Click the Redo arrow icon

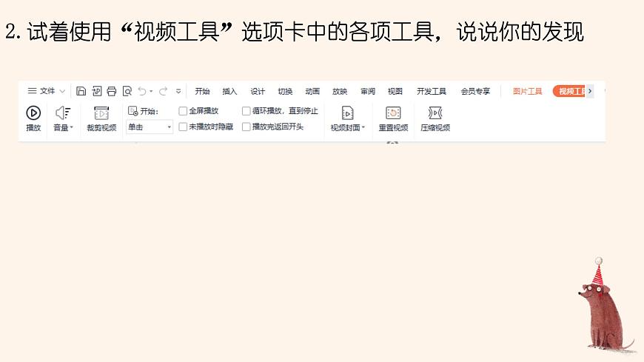pyautogui.click(x=163, y=91)
